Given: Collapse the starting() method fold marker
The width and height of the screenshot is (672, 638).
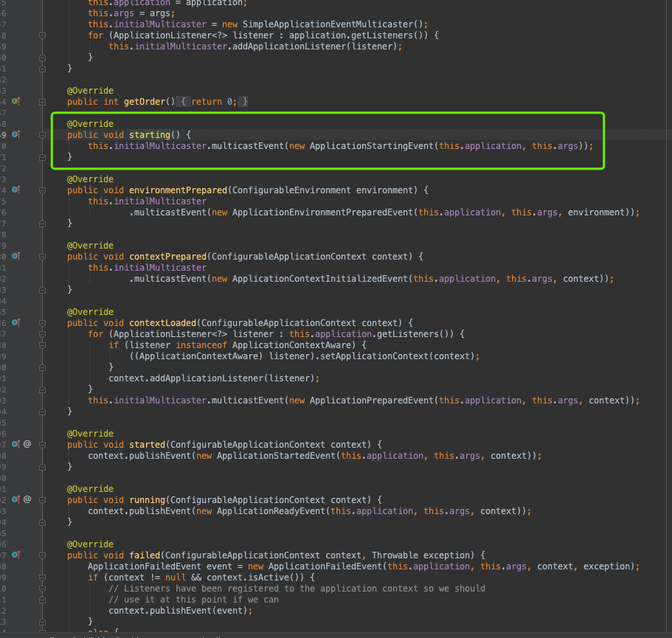Looking at the screenshot, I should (x=43, y=135).
